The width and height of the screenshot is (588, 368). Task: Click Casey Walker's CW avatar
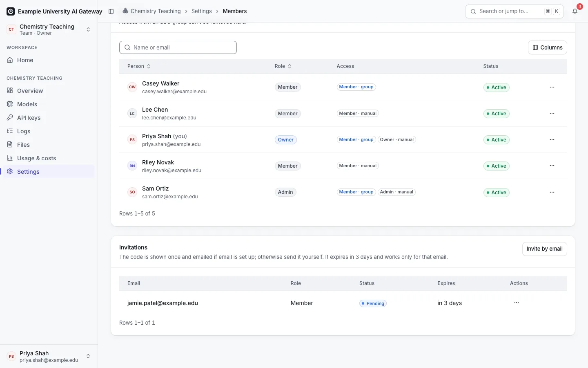132,87
